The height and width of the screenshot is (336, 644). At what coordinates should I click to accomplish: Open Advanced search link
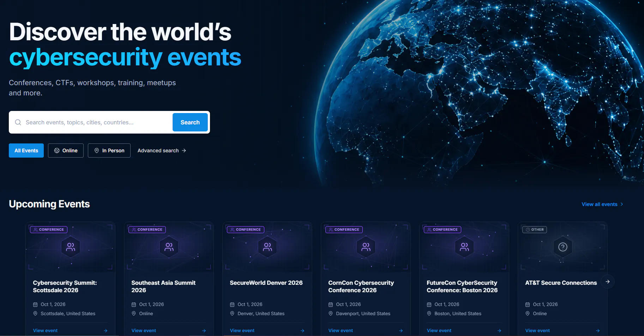pyautogui.click(x=162, y=151)
